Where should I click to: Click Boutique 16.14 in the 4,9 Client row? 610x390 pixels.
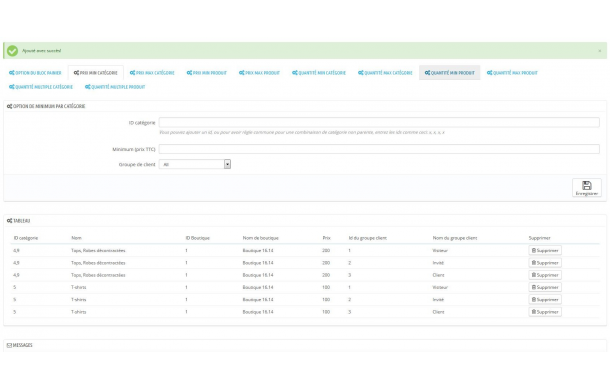pyautogui.click(x=258, y=275)
